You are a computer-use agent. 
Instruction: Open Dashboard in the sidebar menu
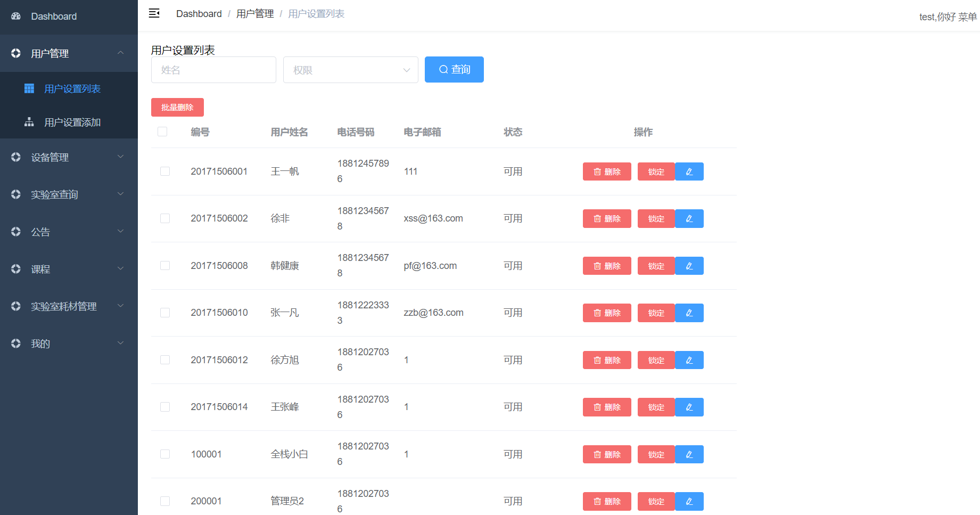pos(69,17)
